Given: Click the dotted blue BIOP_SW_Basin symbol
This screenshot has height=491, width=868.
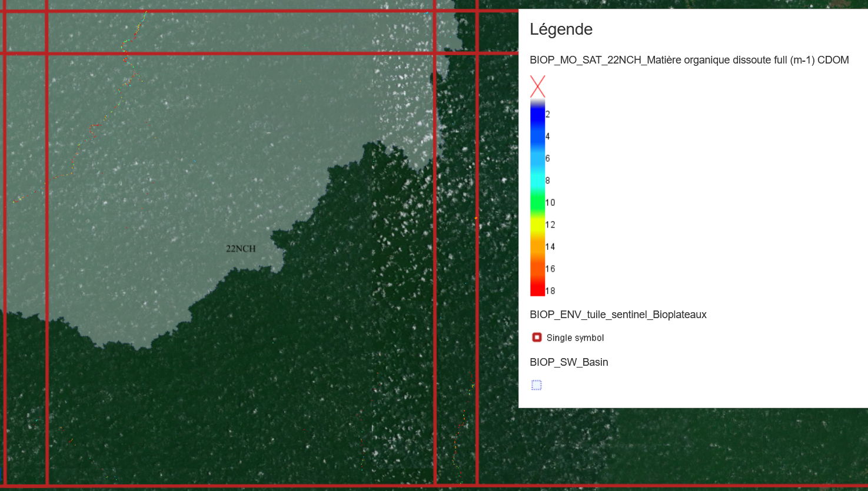Looking at the screenshot, I should [536, 385].
